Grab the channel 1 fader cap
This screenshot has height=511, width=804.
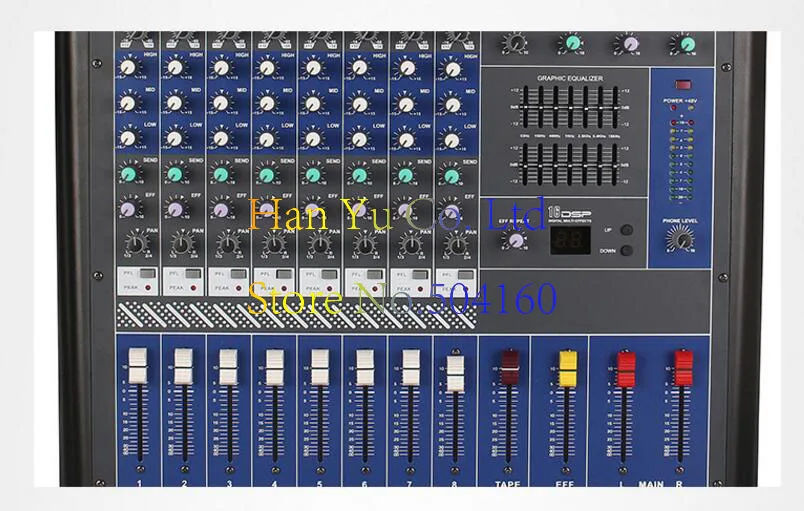tap(137, 366)
